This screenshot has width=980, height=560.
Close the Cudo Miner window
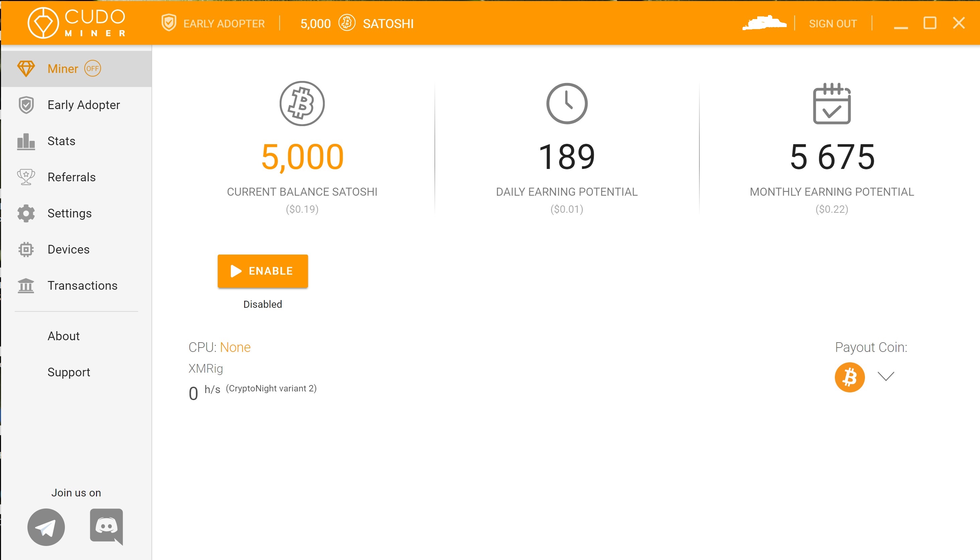click(959, 23)
